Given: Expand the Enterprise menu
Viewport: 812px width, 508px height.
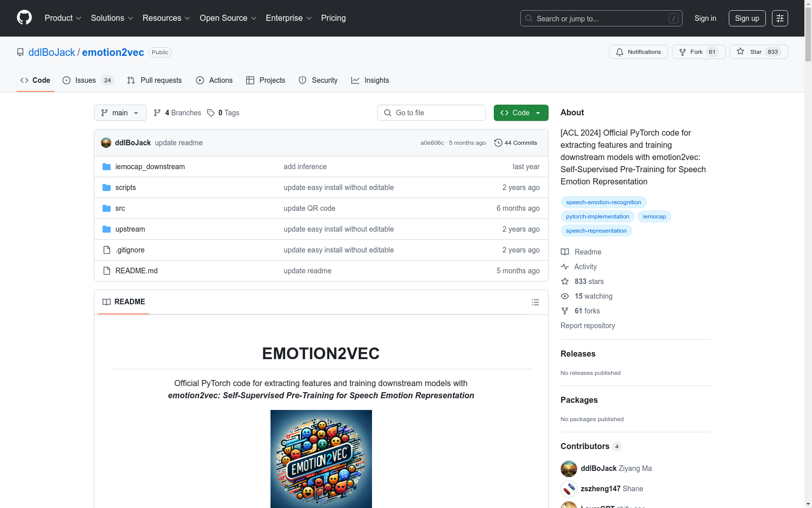Looking at the screenshot, I should (x=289, y=18).
